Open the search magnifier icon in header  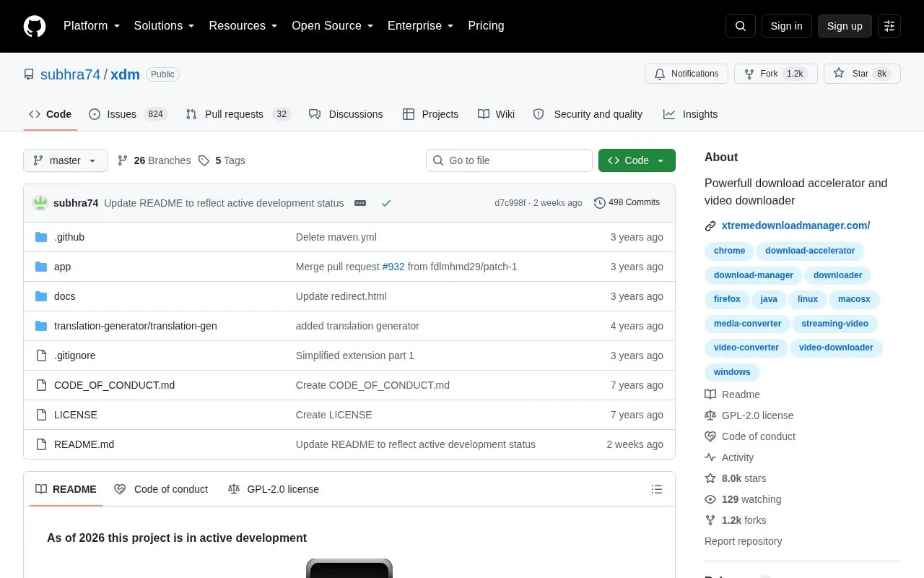pos(741,26)
